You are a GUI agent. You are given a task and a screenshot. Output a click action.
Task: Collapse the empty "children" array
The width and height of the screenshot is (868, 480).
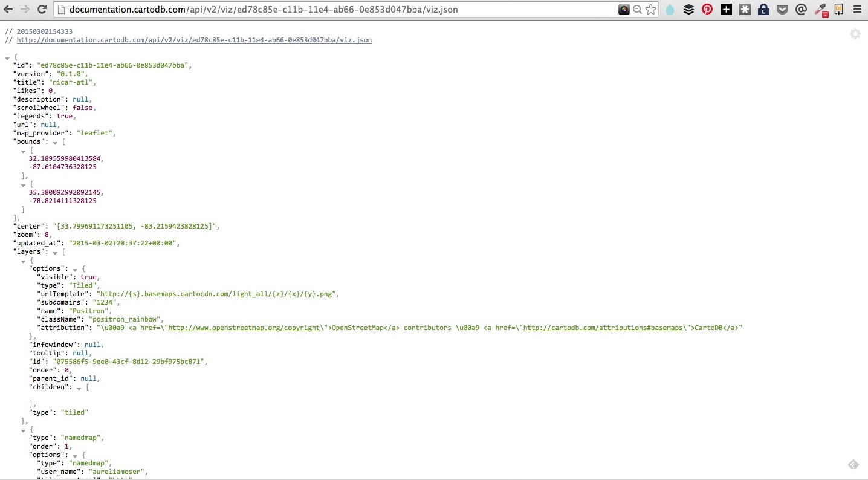pyautogui.click(x=79, y=388)
